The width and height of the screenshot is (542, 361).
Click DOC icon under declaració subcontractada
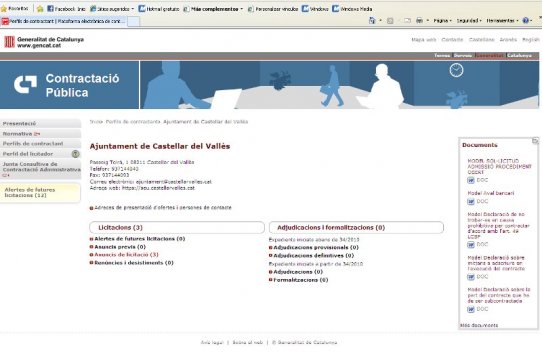click(x=471, y=309)
